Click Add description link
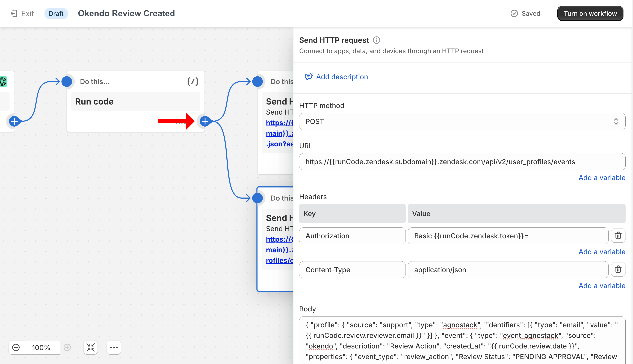The width and height of the screenshot is (633, 364). point(342,77)
